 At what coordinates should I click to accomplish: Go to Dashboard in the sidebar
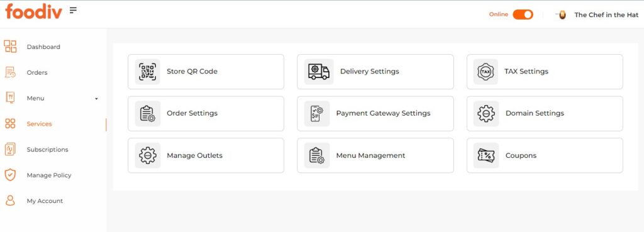(43, 47)
